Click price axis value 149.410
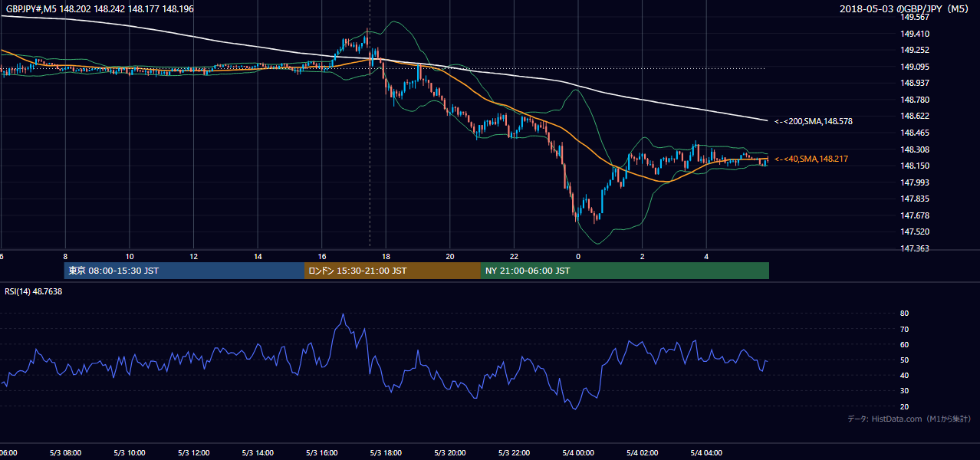The image size is (980, 460). pos(915,34)
